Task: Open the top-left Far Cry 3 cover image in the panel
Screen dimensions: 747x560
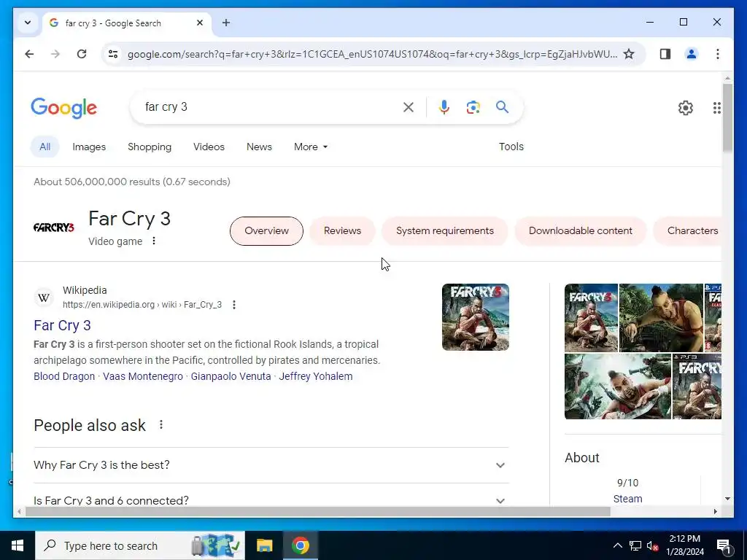Action: (591, 318)
